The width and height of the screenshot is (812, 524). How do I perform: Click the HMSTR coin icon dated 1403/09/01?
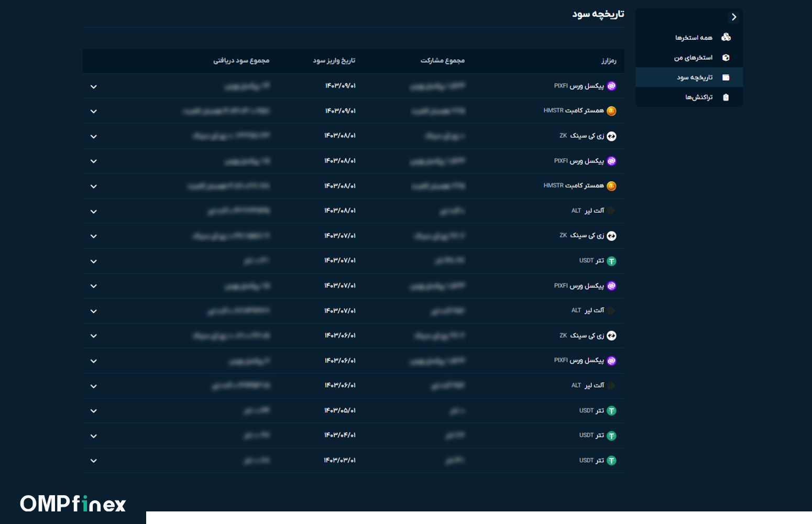pos(611,111)
